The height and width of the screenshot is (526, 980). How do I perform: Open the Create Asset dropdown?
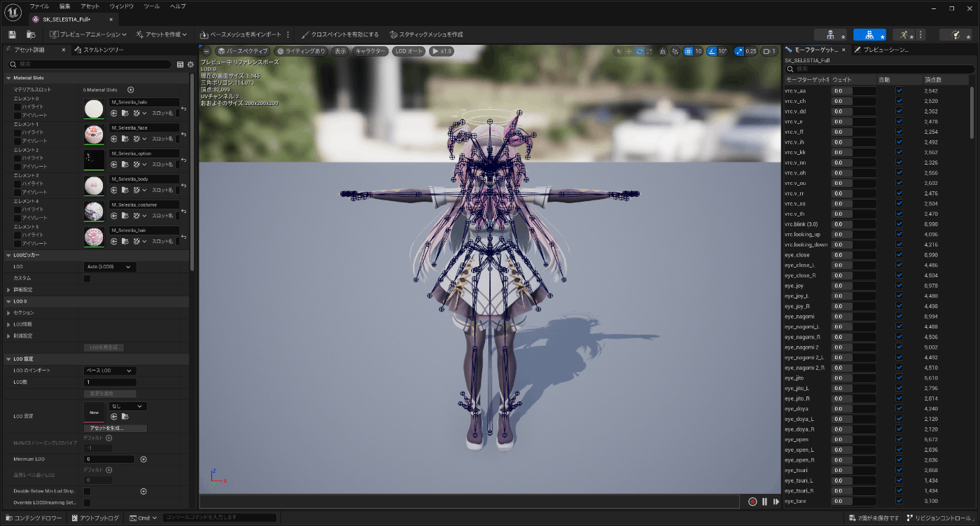click(x=162, y=34)
